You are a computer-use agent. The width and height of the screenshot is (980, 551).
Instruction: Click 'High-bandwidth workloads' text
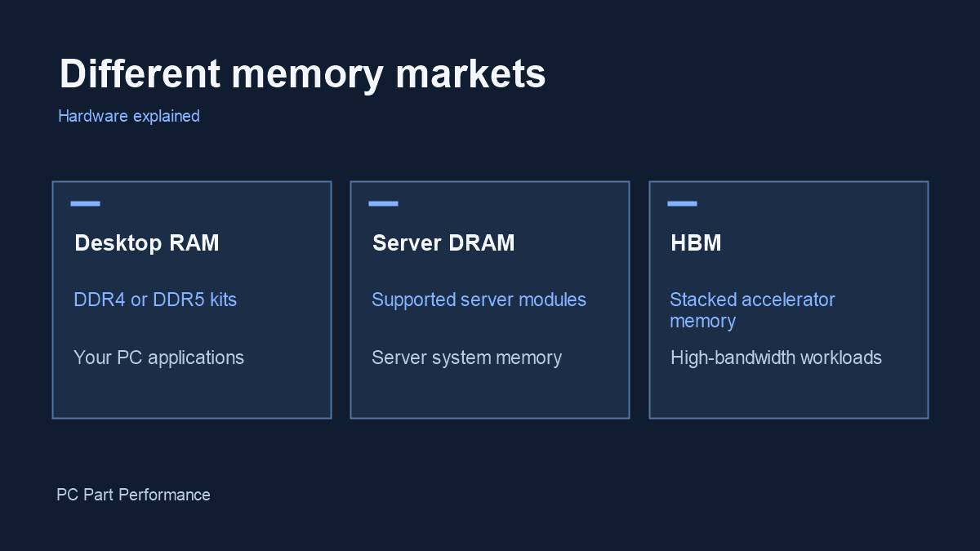click(x=776, y=358)
